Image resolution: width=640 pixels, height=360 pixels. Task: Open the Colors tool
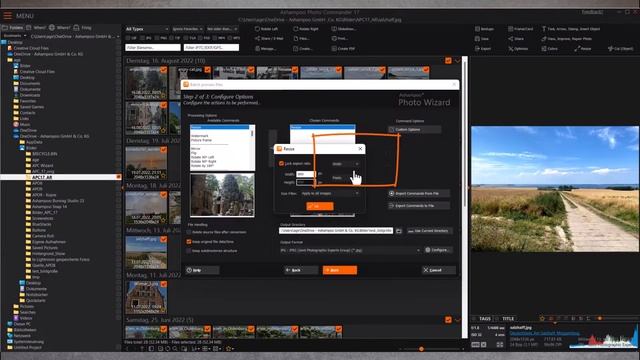click(x=549, y=49)
